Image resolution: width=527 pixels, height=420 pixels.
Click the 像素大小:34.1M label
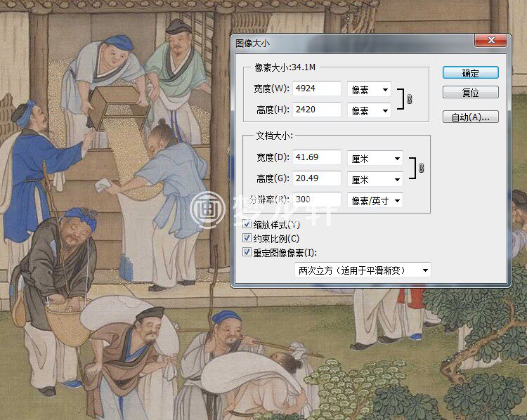click(x=285, y=67)
